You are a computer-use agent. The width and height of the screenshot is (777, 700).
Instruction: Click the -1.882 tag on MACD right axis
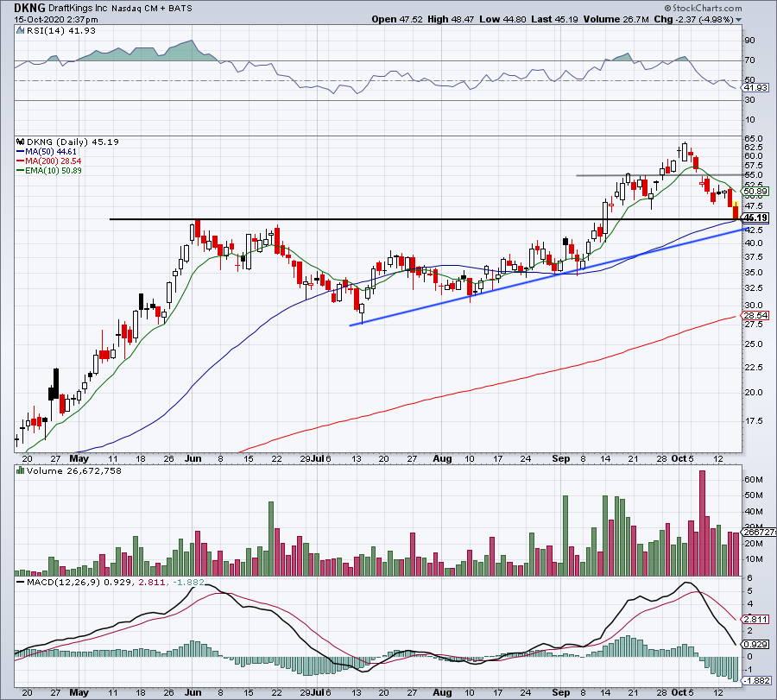755,681
